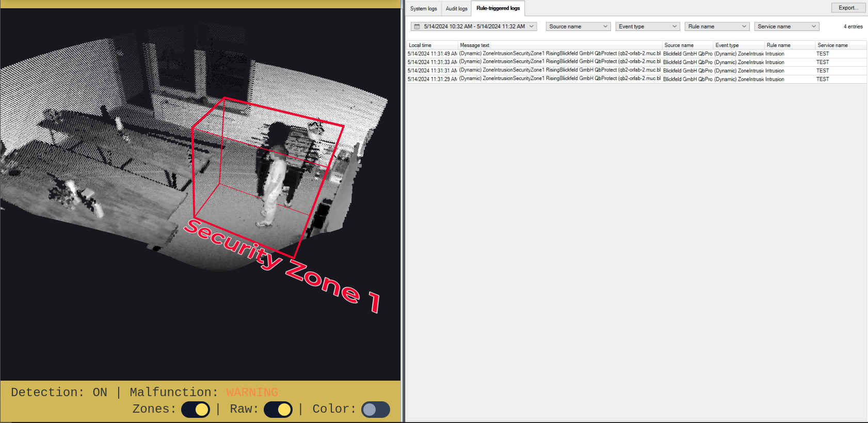
Task: Disable the Raw point cloud toggle
Action: pyautogui.click(x=278, y=410)
